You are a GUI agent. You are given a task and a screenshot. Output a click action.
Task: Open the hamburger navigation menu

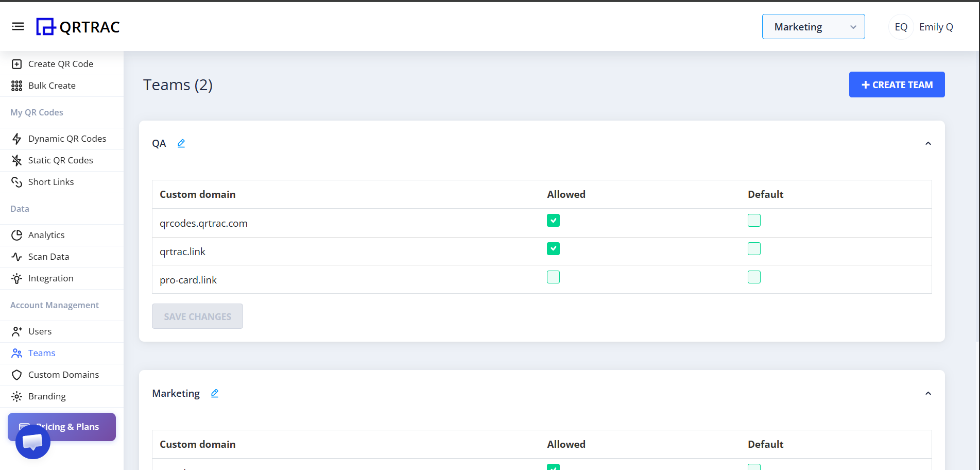point(18,26)
